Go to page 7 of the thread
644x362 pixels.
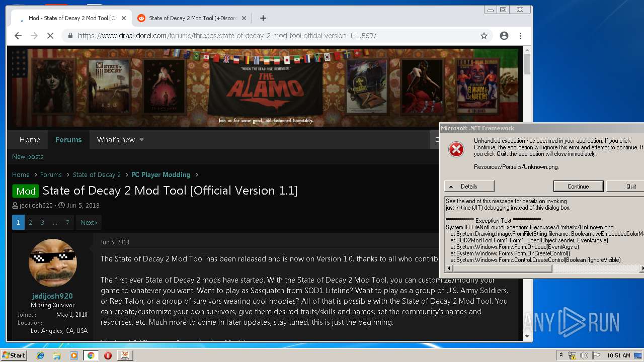click(x=67, y=222)
